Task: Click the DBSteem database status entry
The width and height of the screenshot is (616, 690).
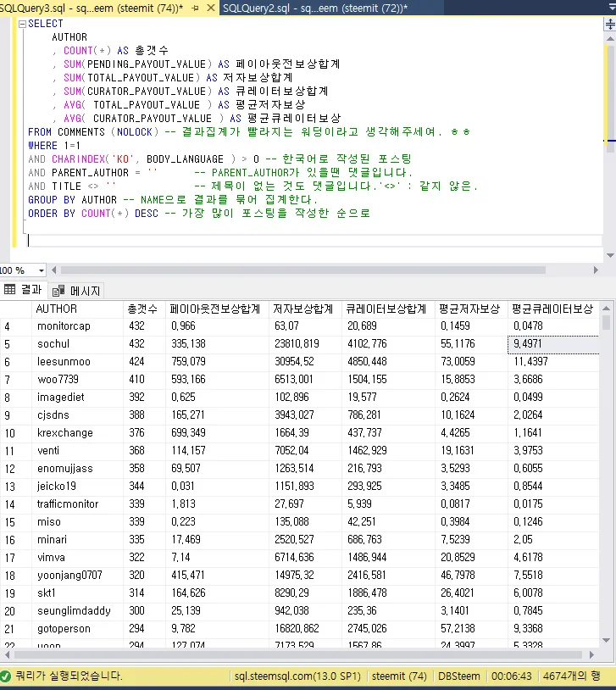Action: tap(459, 676)
